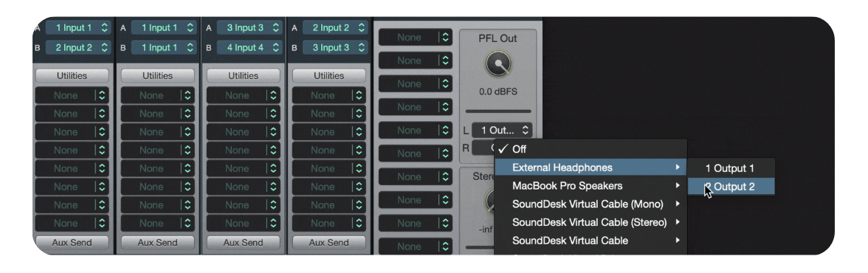Viewport: 868px width, 273px height.
Task: Select SoundDesk Virtual Cable (Stereo) entry
Action: 590,222
